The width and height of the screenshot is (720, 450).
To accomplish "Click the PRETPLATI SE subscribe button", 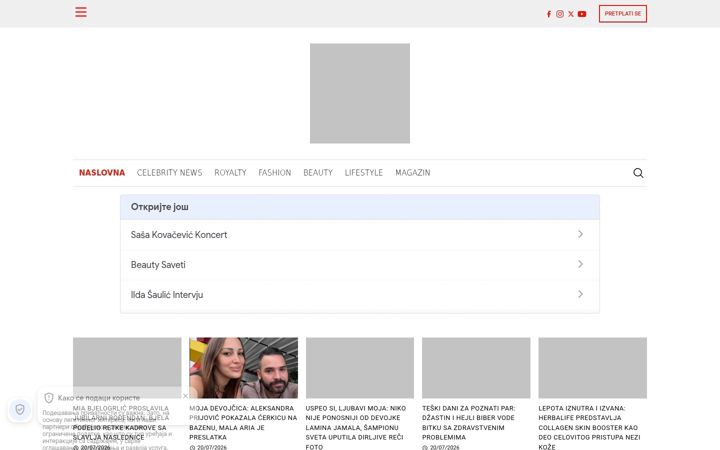I will pos(623,14).
